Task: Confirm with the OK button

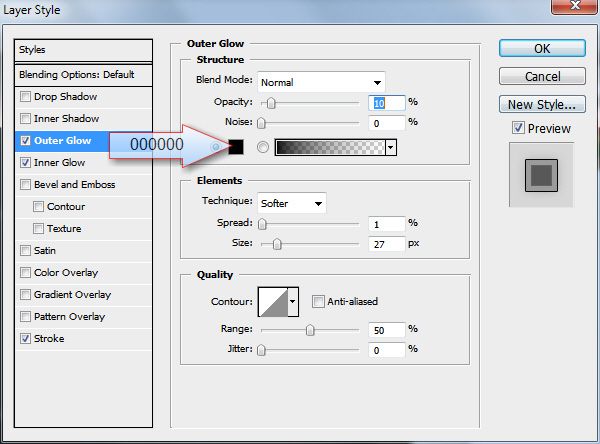Action: pos(542,49)
